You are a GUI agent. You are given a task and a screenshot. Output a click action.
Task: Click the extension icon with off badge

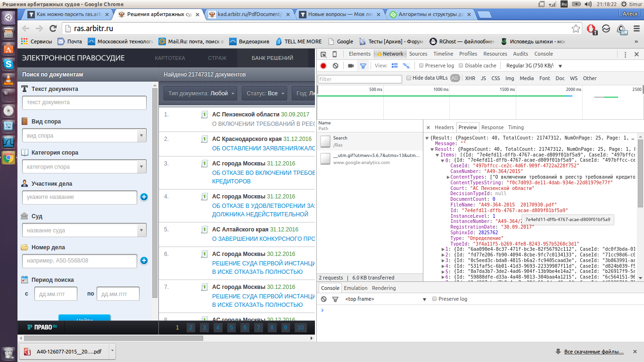pyautogui.click(x=622, y=29)
